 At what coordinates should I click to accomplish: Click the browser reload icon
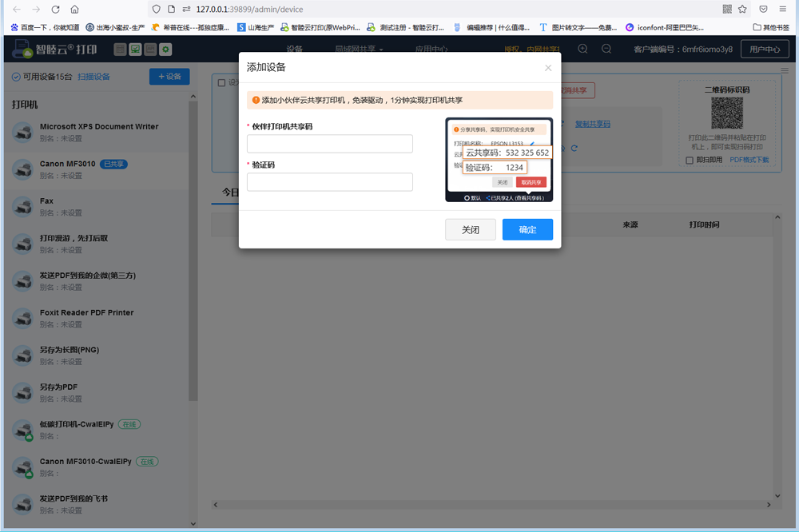[55, 10]
